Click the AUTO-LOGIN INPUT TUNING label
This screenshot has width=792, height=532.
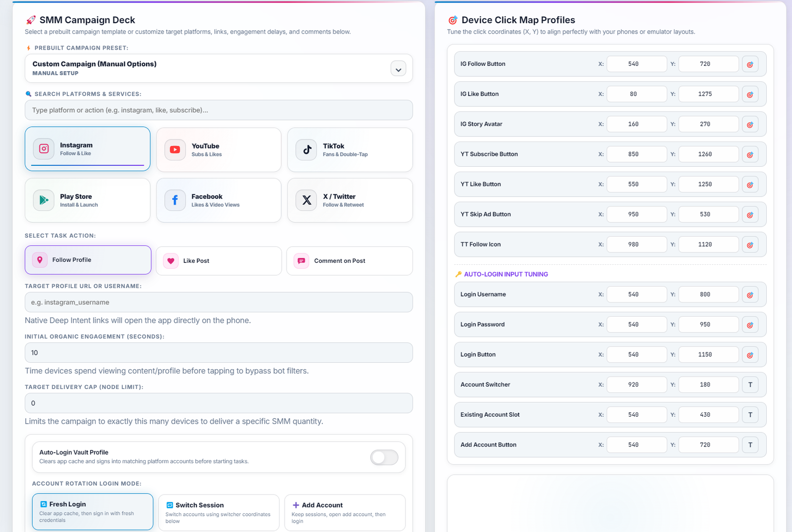click(506, 274)
